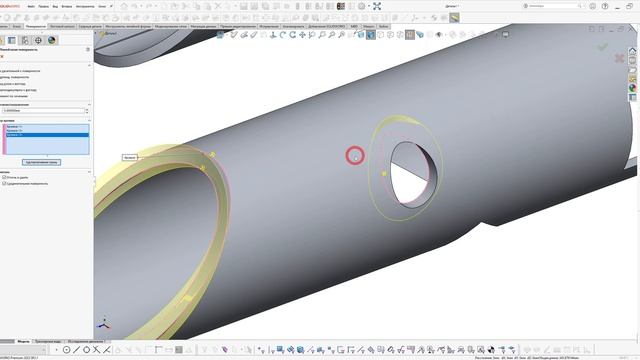Click the command search box
The image size is (640, 360).
click(553, 6)
